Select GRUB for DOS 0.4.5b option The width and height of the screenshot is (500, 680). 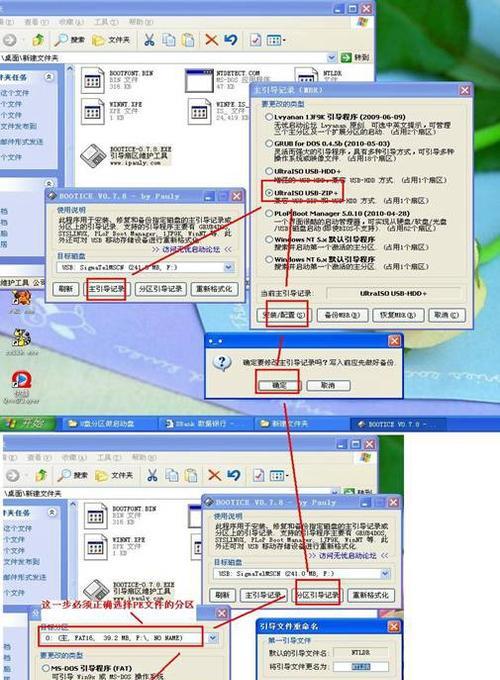click(x=269, y=144)
